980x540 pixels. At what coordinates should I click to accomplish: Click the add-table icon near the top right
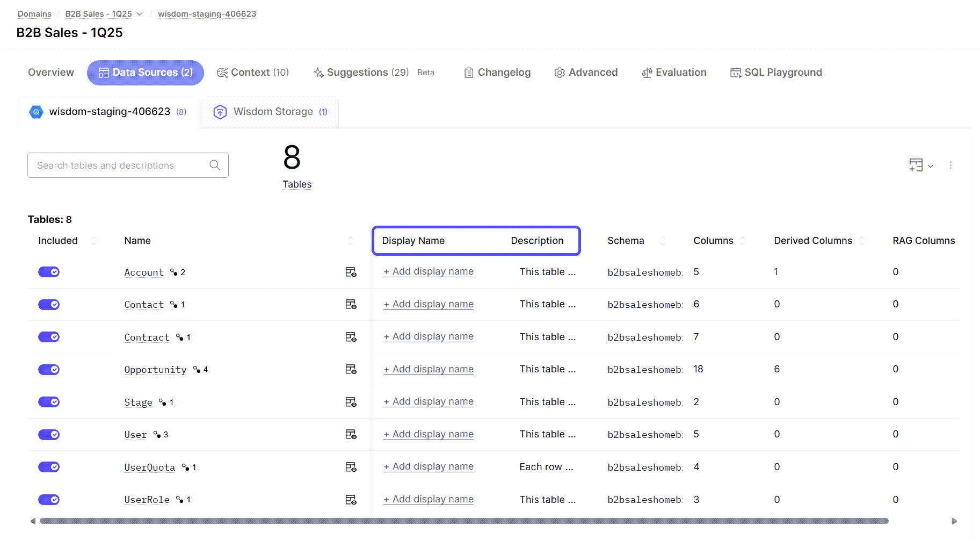click(x=916, y=165)
